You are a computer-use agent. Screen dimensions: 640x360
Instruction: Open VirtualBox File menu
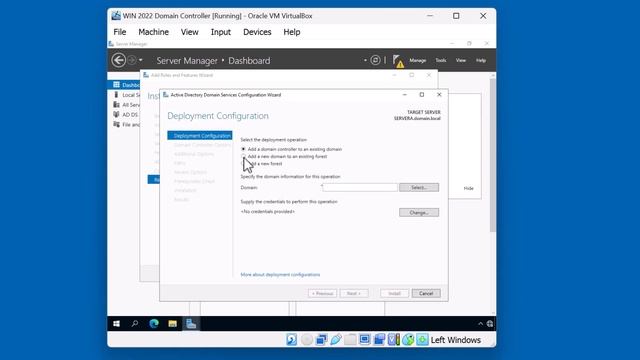(120, 32)
